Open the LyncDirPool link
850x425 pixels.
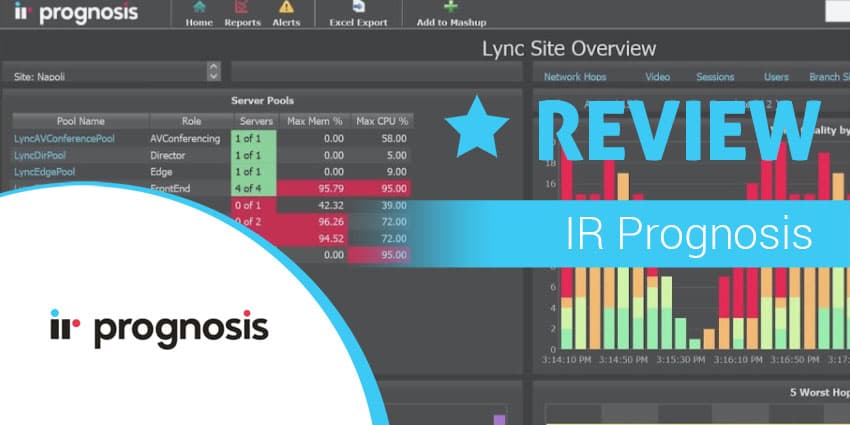point(40,156)
